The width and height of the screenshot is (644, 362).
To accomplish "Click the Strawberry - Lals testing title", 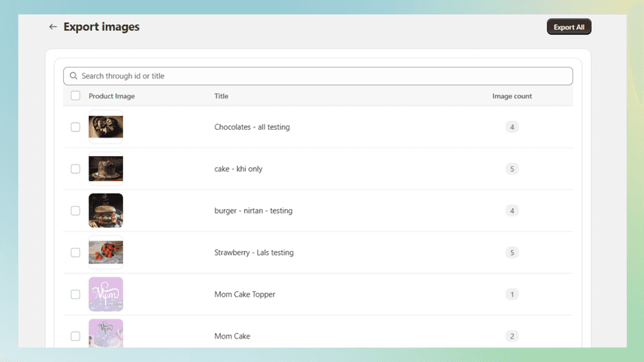I will [x=254, y=252].
